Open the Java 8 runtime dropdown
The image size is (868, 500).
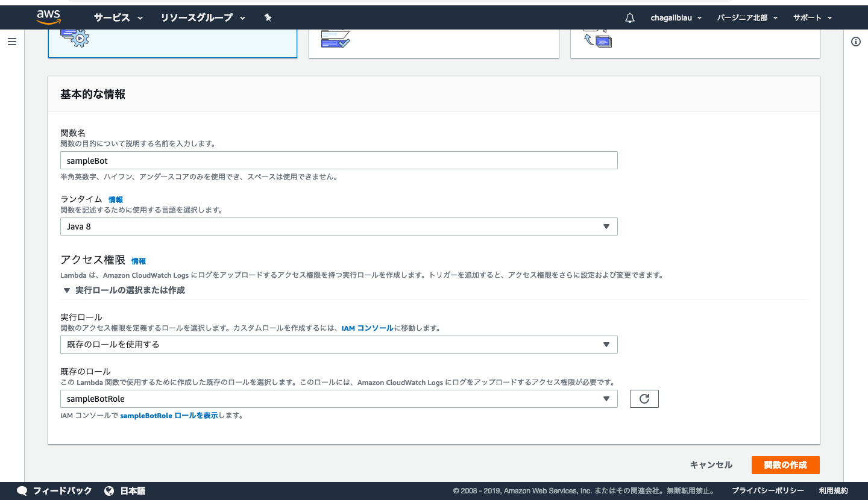pyautogui.click(x=339, y=227)
